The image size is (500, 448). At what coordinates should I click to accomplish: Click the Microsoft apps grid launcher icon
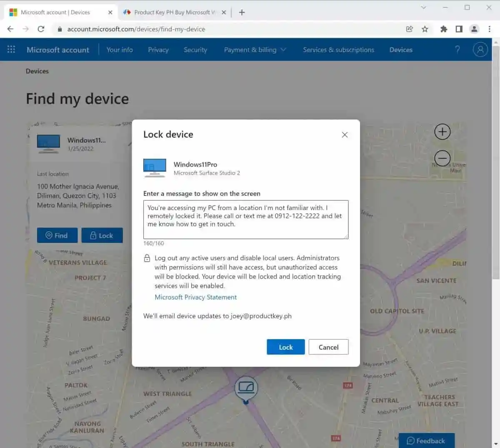(x=11, y=50)
